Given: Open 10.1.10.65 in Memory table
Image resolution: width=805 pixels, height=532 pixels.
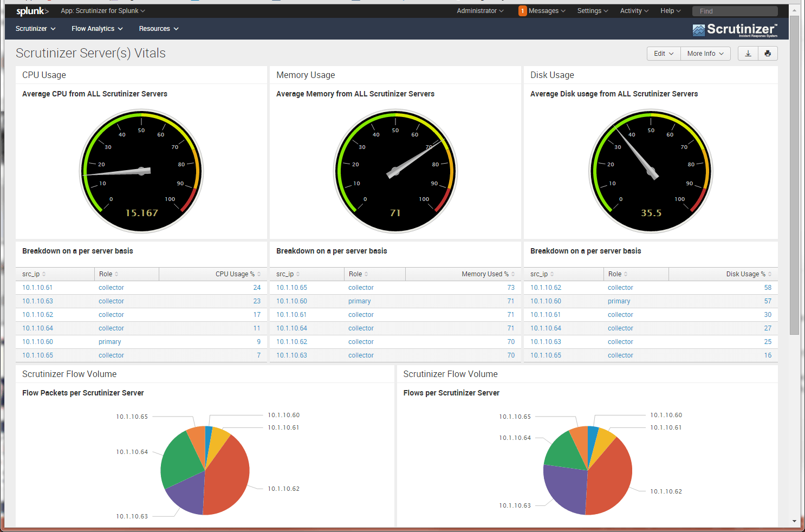Looking at the screenshot, I should 291,288.
